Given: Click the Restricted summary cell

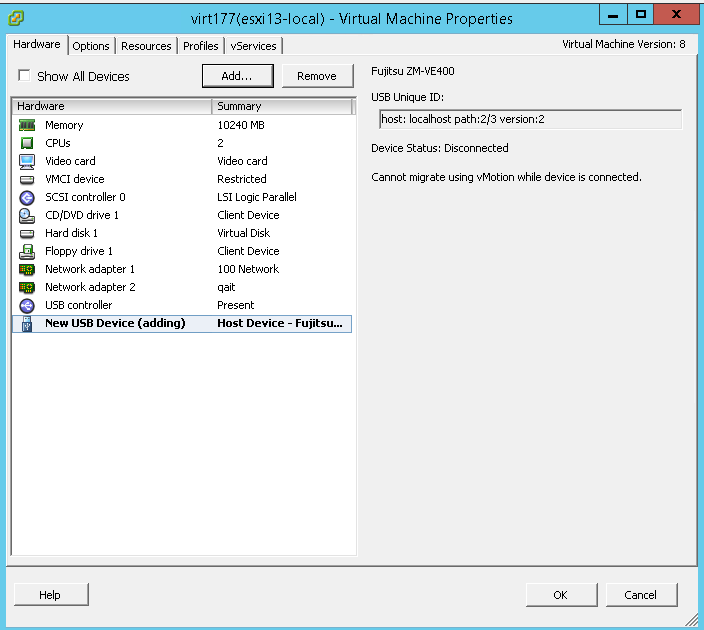Looking at the screenshot, I should click(x=242, y=179).
